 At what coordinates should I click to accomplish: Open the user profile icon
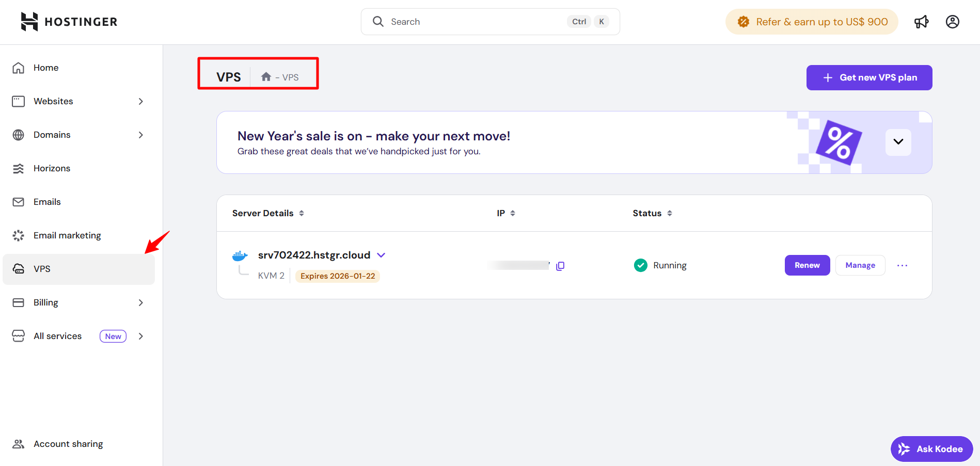tap(952, 22)
